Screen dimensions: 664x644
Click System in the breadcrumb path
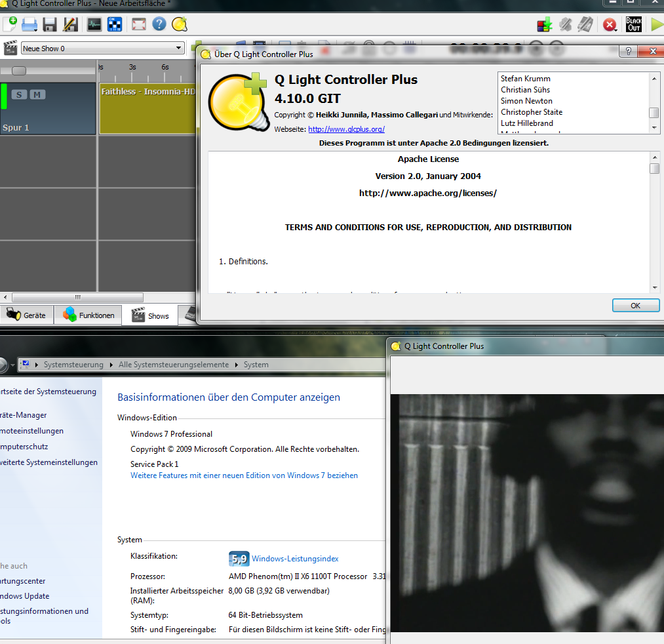pyautogui.click(x=256, y=365)
